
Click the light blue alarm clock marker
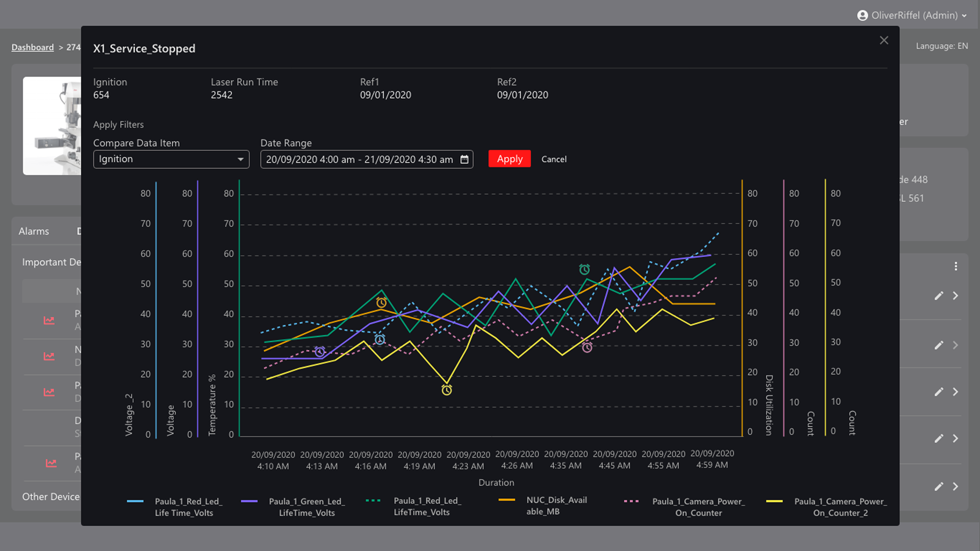pos(380,339)
